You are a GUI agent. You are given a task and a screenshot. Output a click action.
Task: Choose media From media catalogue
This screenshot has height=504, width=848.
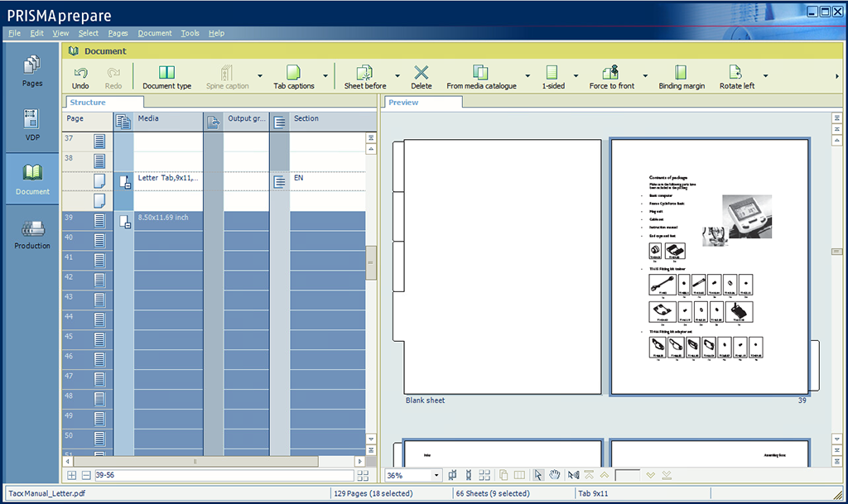tap(481, 77)
